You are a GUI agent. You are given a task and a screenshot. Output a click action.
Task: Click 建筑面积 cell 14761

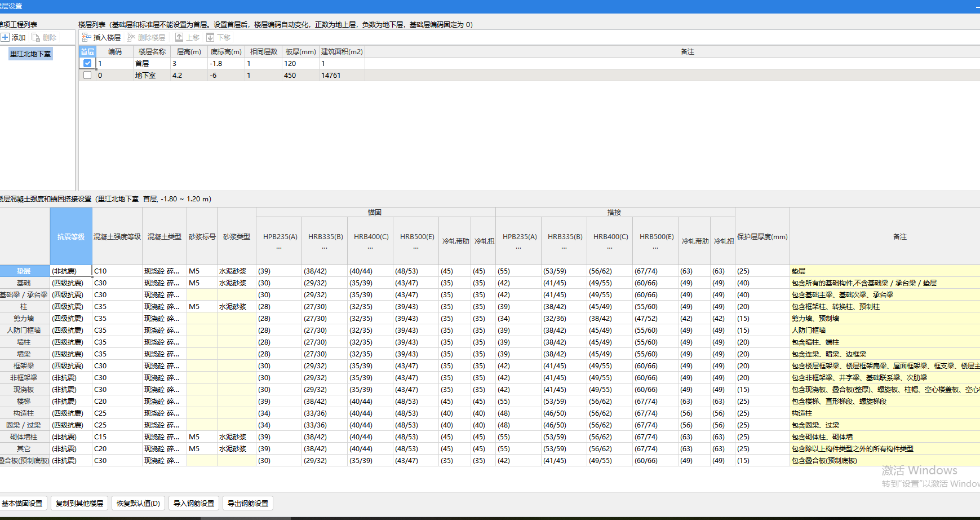pyautogui.click(x=342, y=75)
